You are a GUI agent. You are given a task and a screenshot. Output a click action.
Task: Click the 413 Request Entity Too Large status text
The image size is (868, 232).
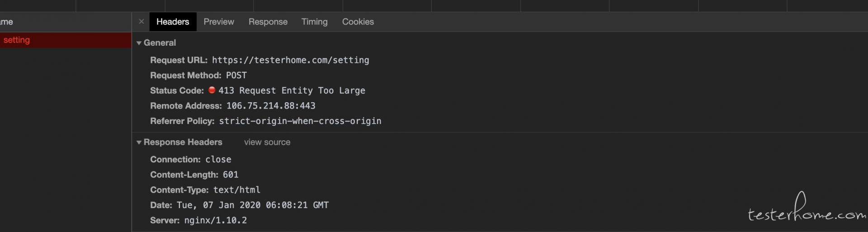point(292,90)
